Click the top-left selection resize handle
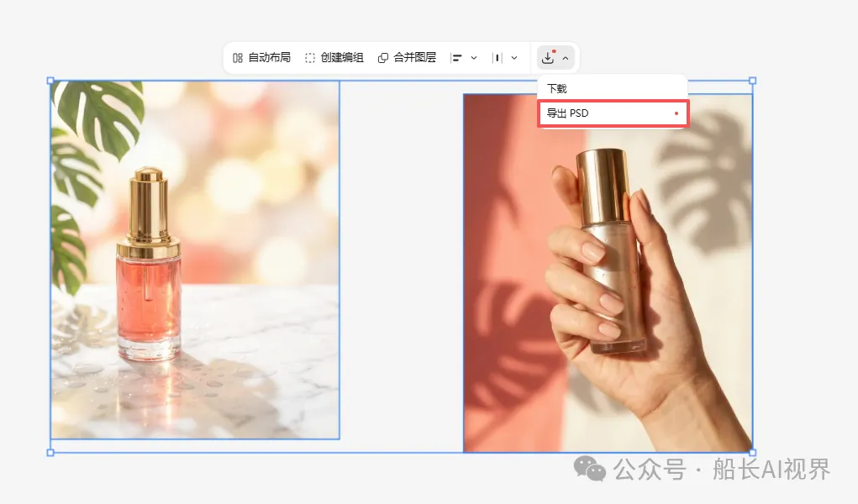Screen dimensions: 858x504 click(x=50, y=81)
